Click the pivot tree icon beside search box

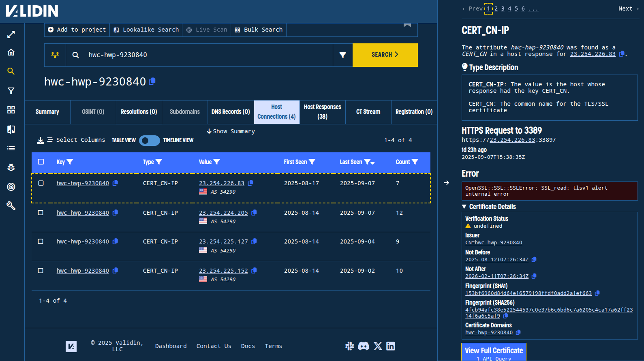pyautogui.click(x=55, y=55)
